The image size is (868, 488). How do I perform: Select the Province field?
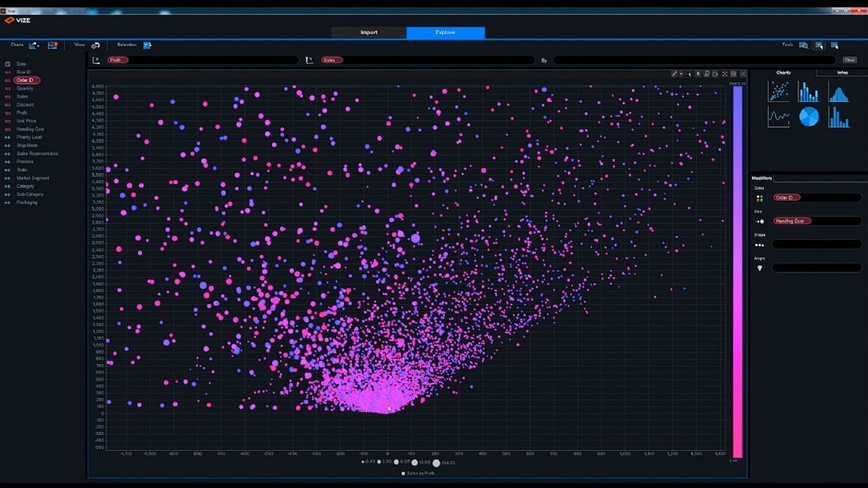click(25, 162)
